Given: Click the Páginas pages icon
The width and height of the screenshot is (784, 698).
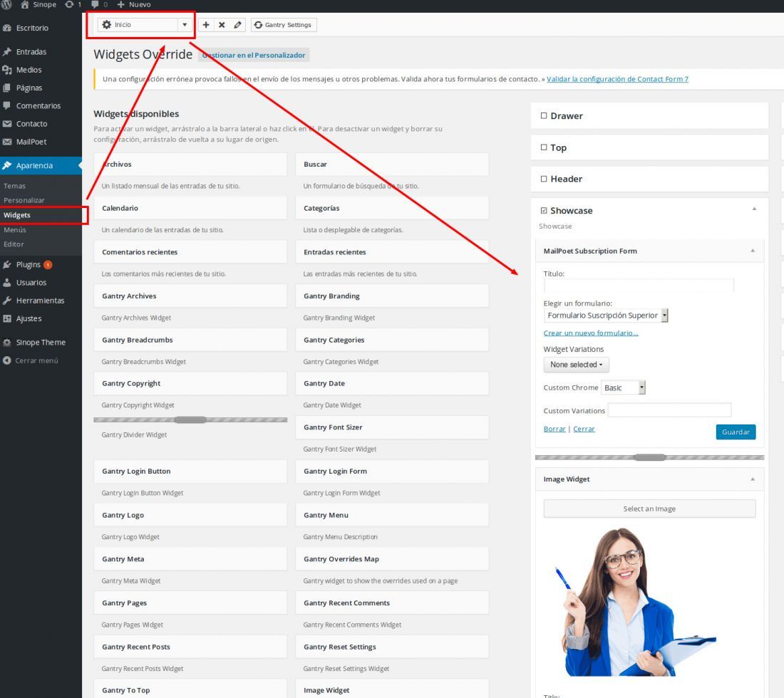Looking at the screenshot, I should pyautogui.click(x=7, y=88).
